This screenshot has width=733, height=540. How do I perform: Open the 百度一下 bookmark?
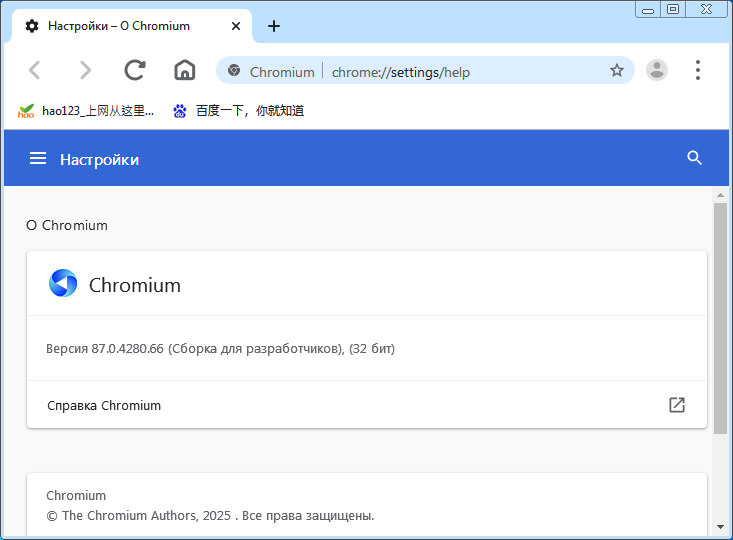238,111
